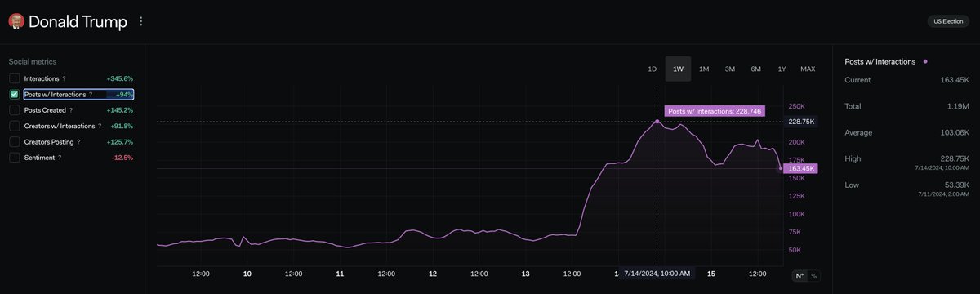Select the 1Y time range
This screenshot has width=980, height=294.
(x=782, y=69)
